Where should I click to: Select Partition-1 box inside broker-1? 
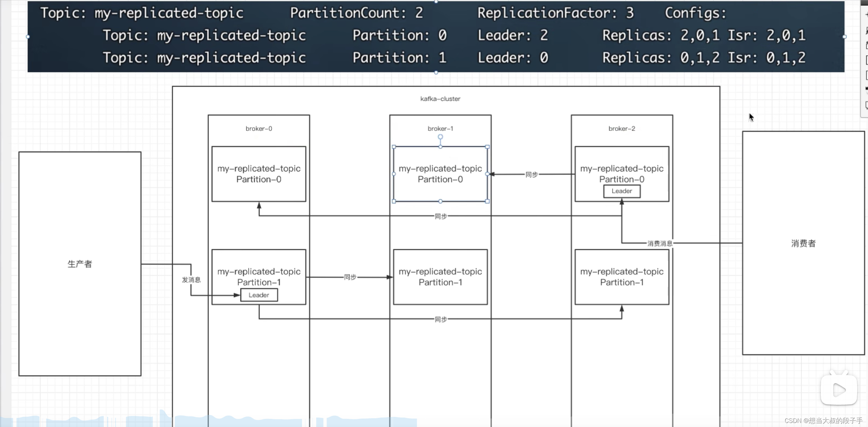[x=440, y=277]
